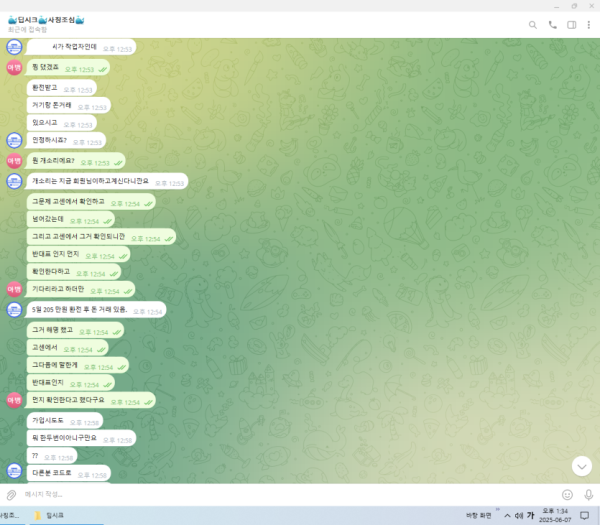Select the '그거 해명 했고' message
The image size is (600, 525).
click(x=75, y=330)
